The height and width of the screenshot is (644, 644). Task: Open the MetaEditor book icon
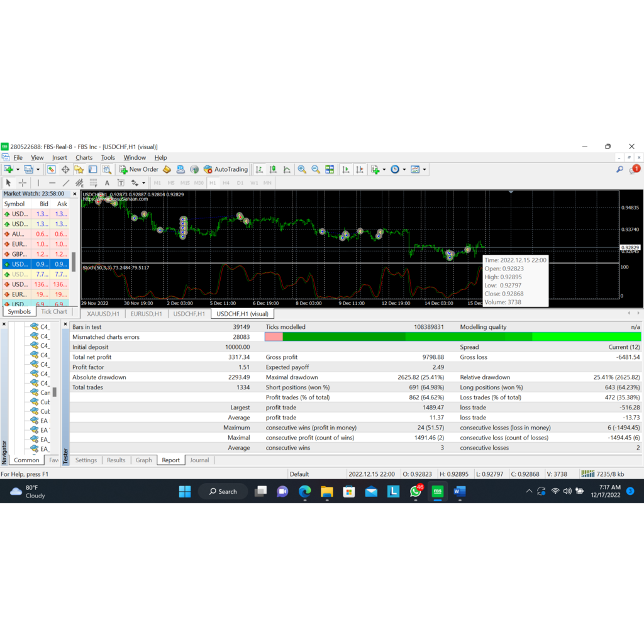pos(167,169)
